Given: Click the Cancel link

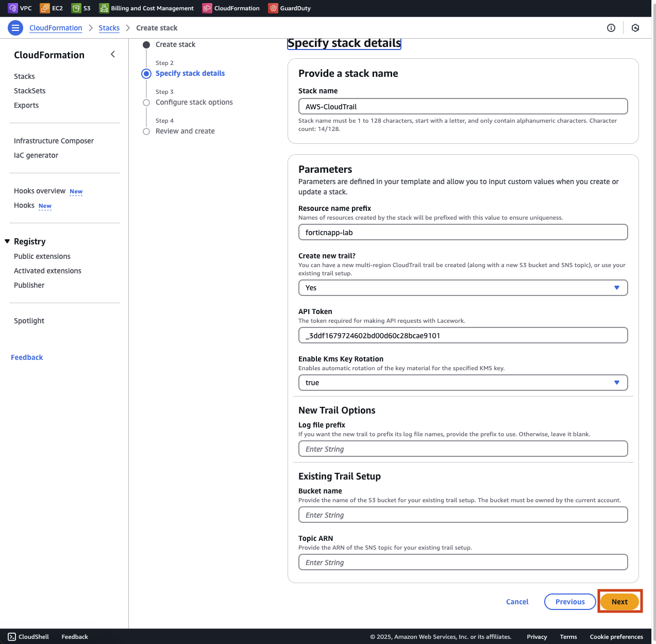Looking at the screenshot, I should (517, 602).
